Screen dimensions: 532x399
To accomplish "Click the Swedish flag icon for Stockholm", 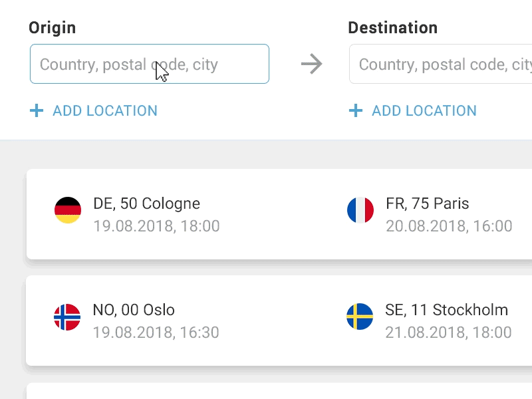I will point(360,315).
